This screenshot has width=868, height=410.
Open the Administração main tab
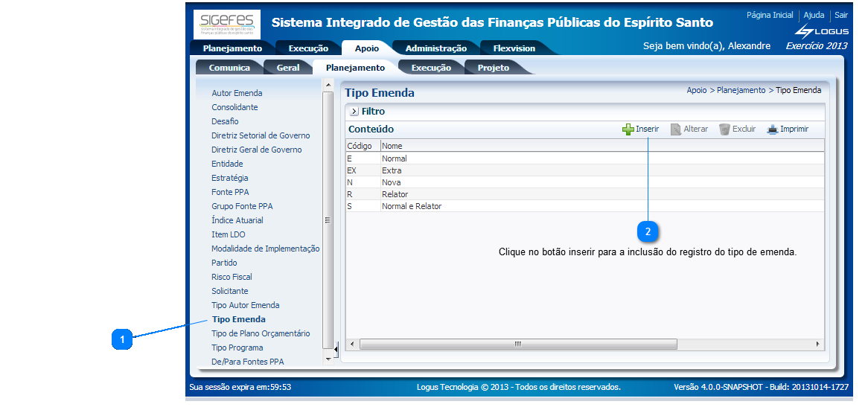(x=435, y=48)
